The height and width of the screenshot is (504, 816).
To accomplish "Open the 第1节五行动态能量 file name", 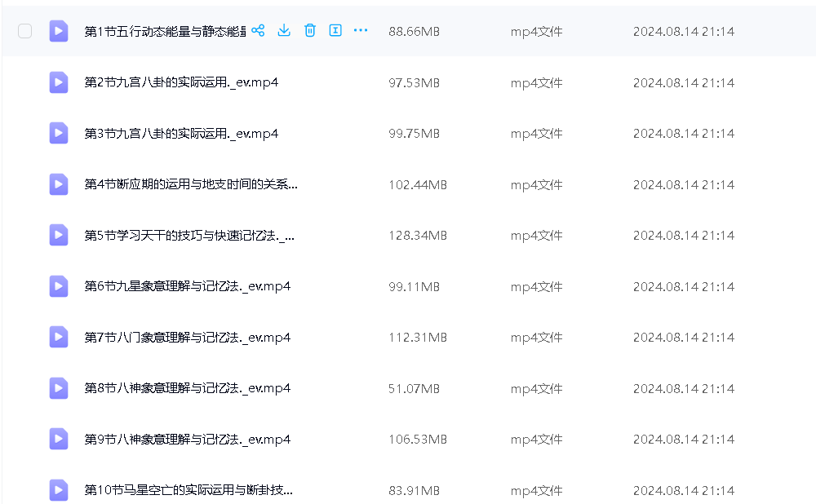I will (x=163, y=32).
